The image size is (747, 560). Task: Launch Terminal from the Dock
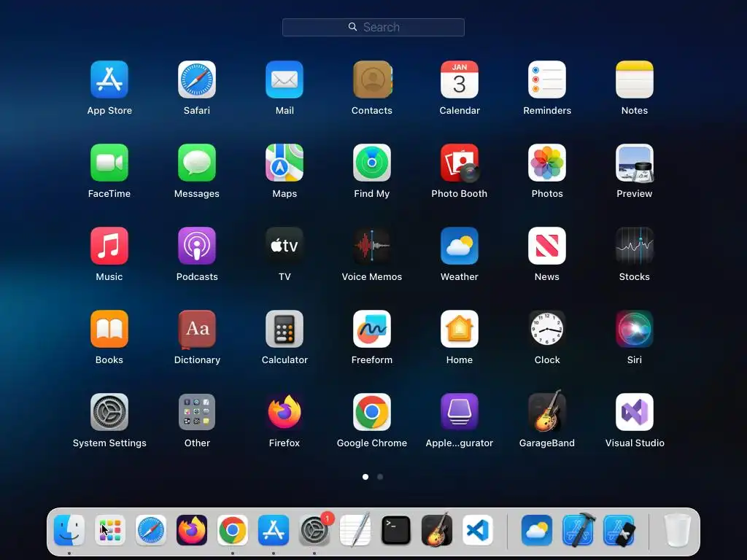click(396, 530)
